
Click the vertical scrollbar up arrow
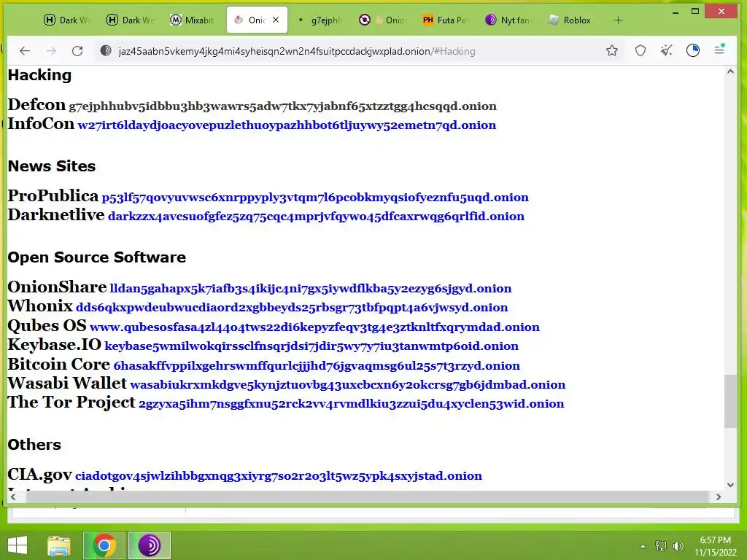tap(730, 71)
